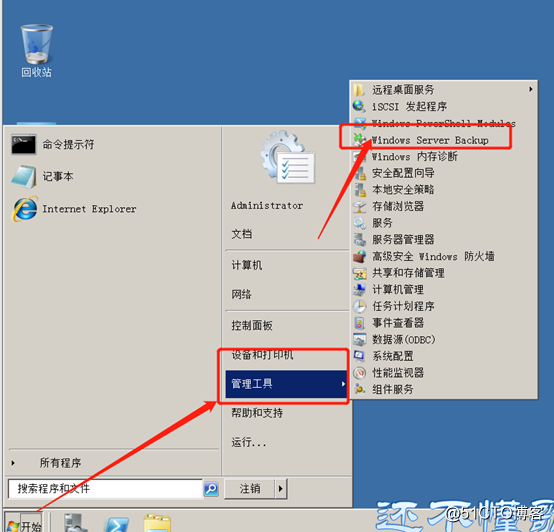Open 文档 from the Start menu

[242, 234]
